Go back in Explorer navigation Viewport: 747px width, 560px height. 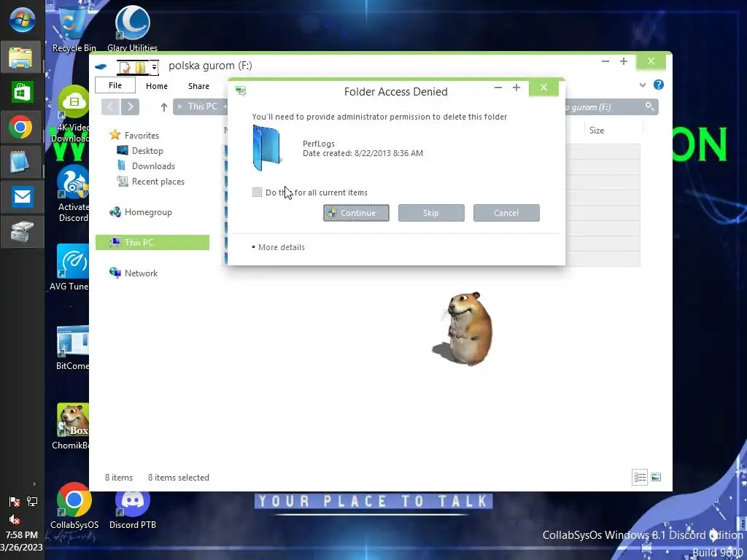pyautogui.click(x=111, y=106)
